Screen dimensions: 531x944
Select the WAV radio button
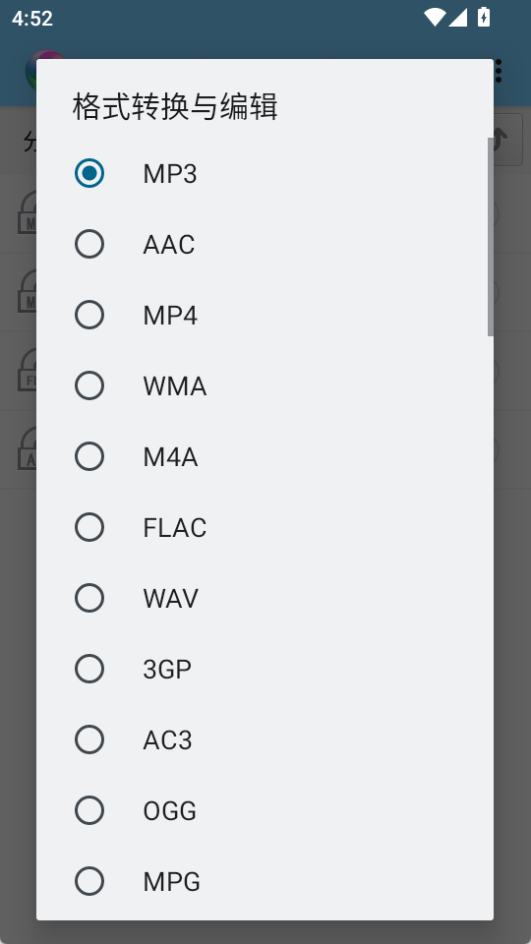coord(265,598)
